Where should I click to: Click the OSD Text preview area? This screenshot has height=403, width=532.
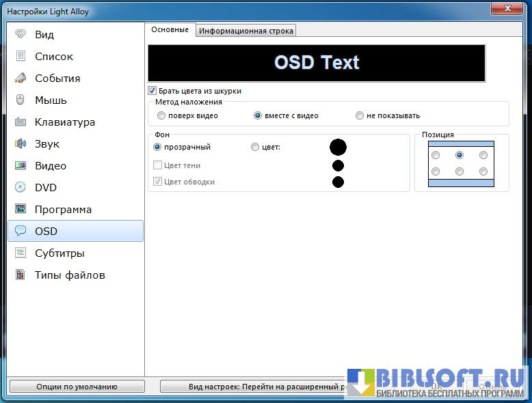pos(317,63)
